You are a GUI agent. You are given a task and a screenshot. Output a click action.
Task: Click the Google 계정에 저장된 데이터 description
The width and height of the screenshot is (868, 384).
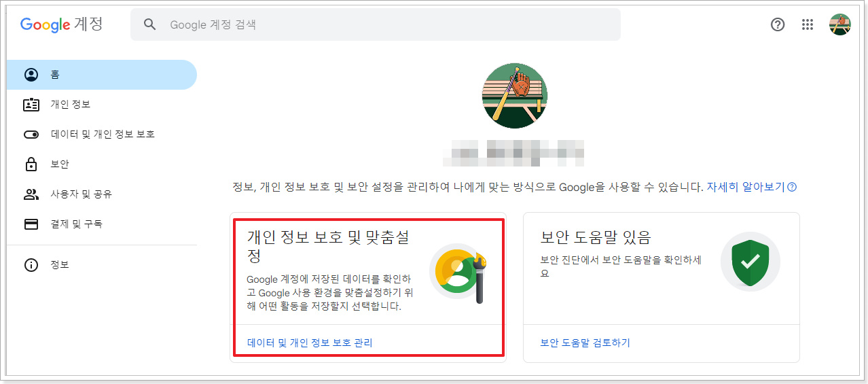click(329, 293)
